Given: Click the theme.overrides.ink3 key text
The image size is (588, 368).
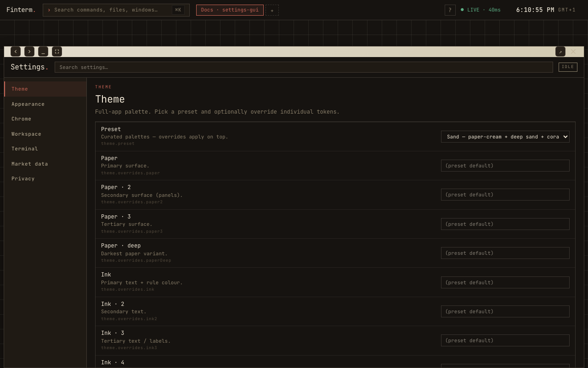Looking at the screenshot, I should tap(129, 348).
